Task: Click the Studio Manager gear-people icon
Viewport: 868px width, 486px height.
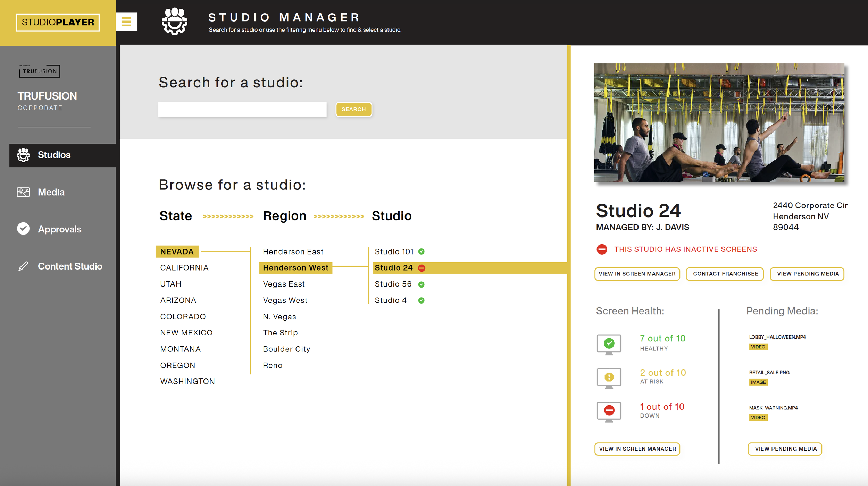Action: coord(175,22)
